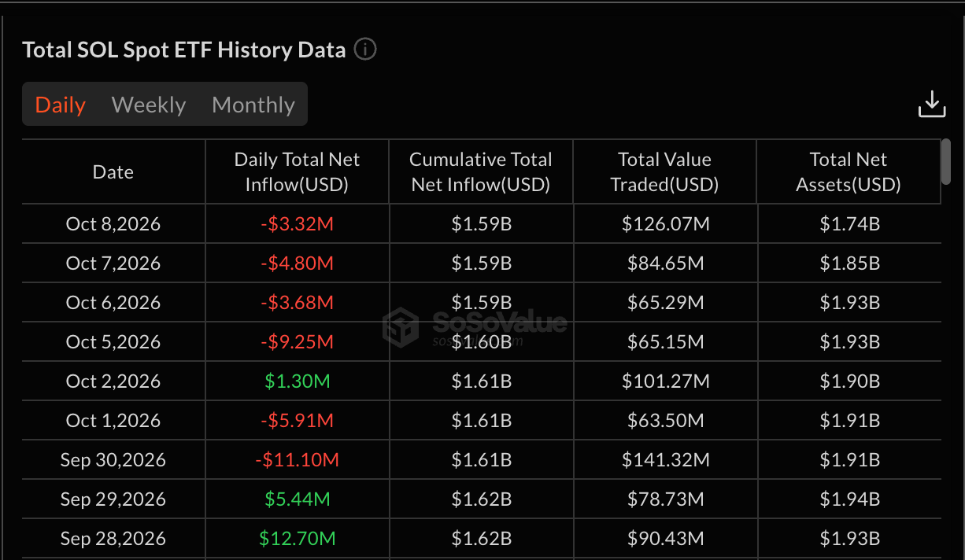Viewport: 965px width, 560px height.
Task: Switch to the Monthly tab
Action: [x=253, y=105]
